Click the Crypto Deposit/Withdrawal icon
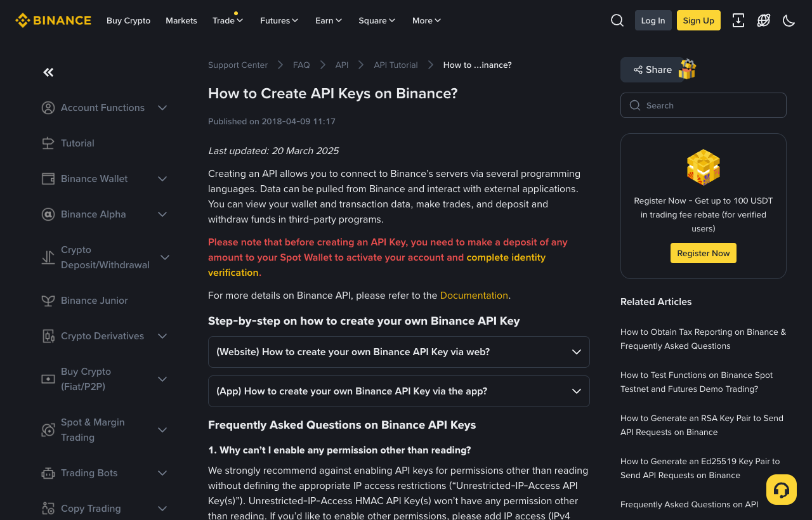 tap(48, 257)
